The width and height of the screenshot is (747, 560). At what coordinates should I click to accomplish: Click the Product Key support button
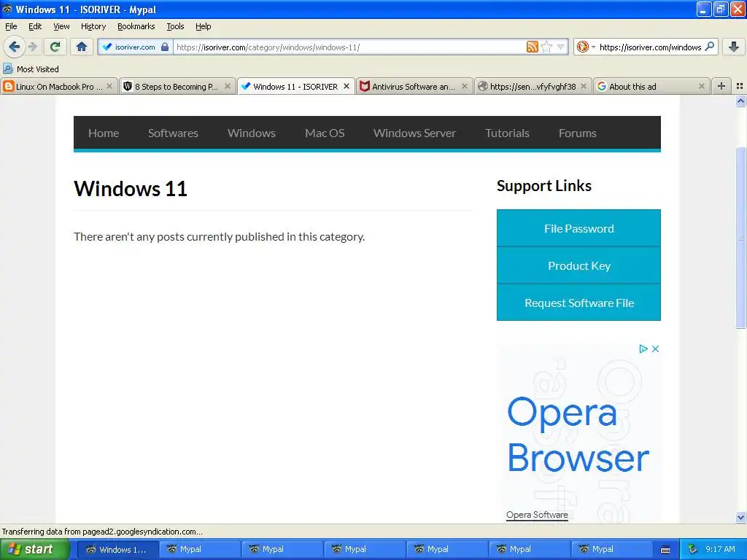point(578,265)
